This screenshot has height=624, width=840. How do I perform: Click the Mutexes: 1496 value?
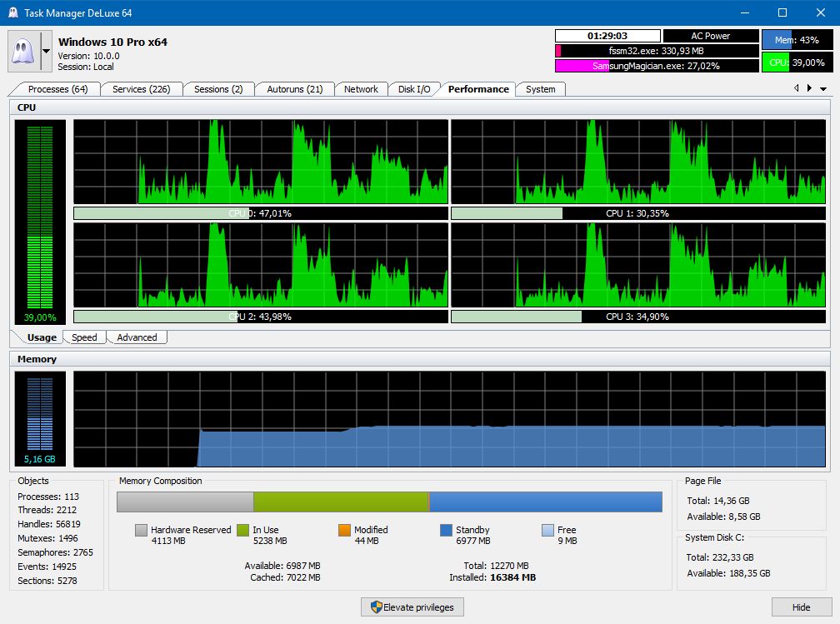(47, 538)
